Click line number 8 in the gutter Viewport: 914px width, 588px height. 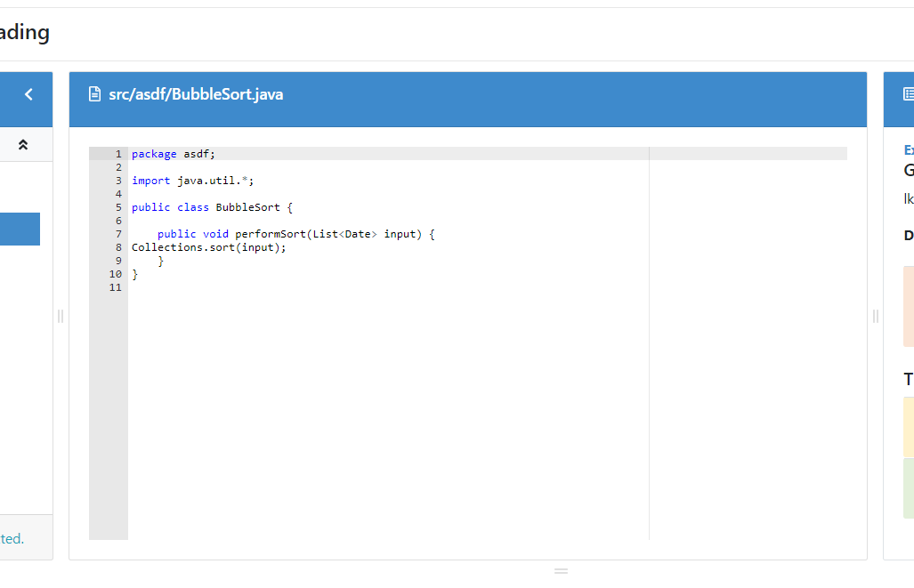118,247
